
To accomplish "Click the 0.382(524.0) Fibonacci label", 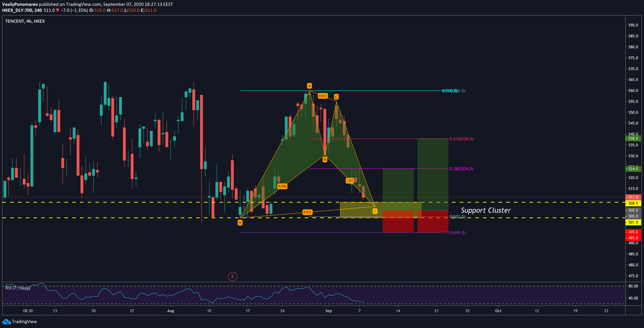I will click(x=461, y=169).
